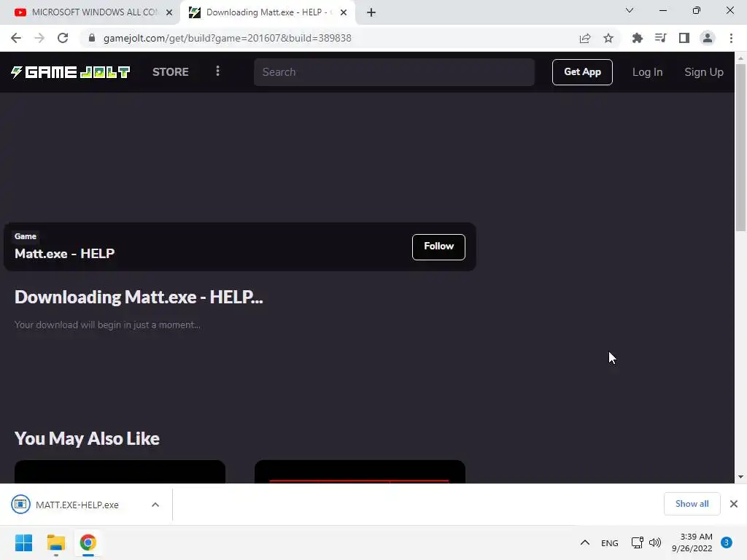Open the Extensions puzzle icon
The image size is (747, 560).
pos(638,38)
